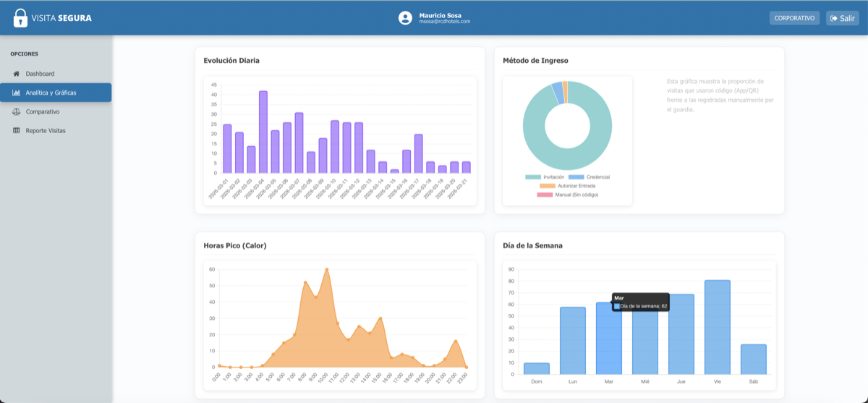Screen dimensions: 868x403
Task: Click the CORPORATIVO button
Action: click(794, 18)
